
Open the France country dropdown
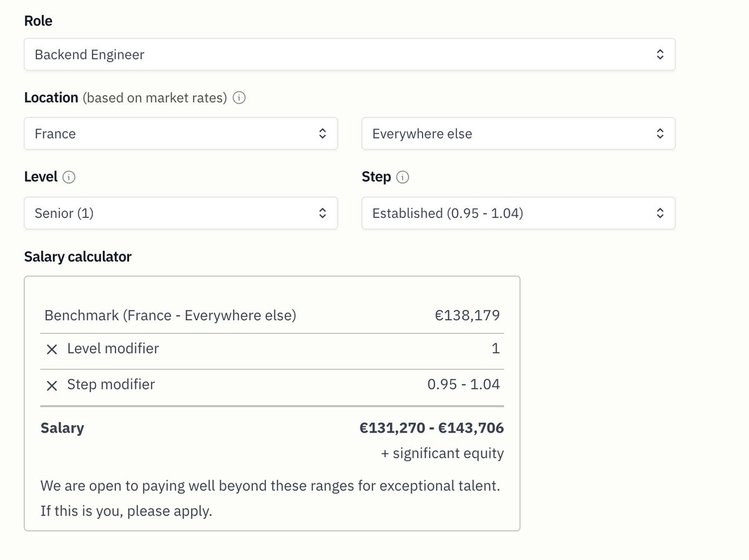[181, 134]
